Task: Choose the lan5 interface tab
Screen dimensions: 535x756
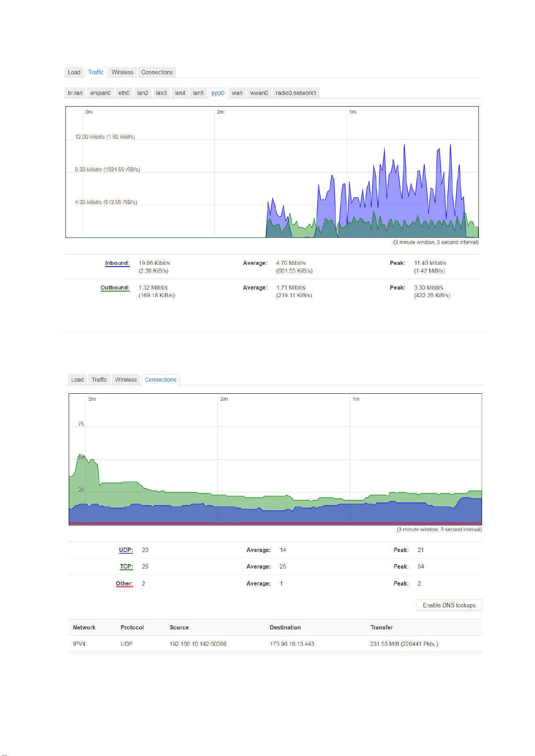Action: point(198,93)
